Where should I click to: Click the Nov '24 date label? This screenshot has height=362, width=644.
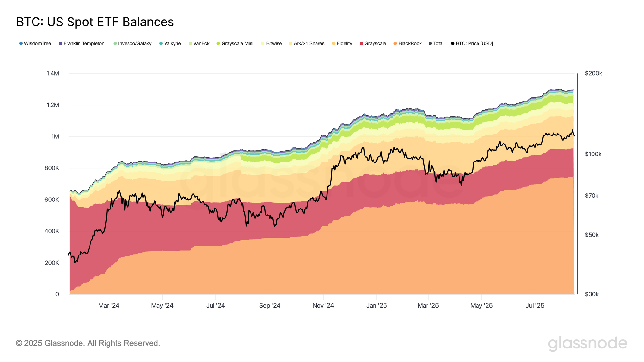pos(323,306)
